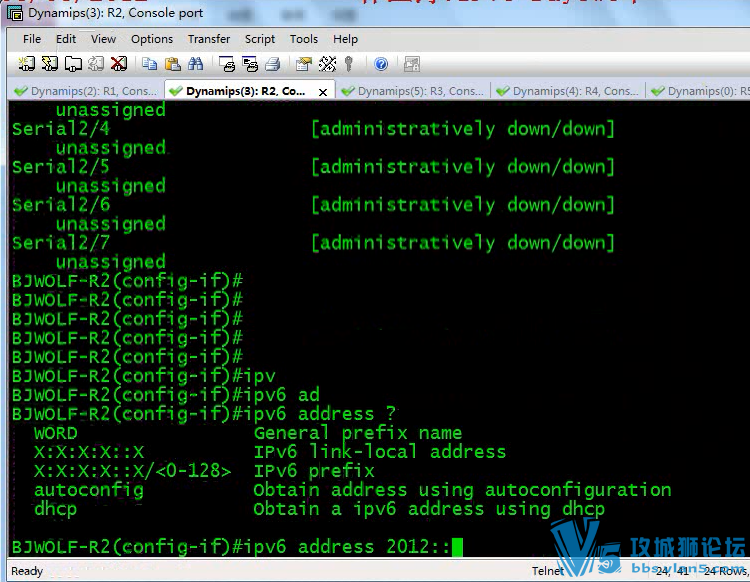The image size is (750, 582).
Task: Click the Paste clipboard icon
Action: 172,64
